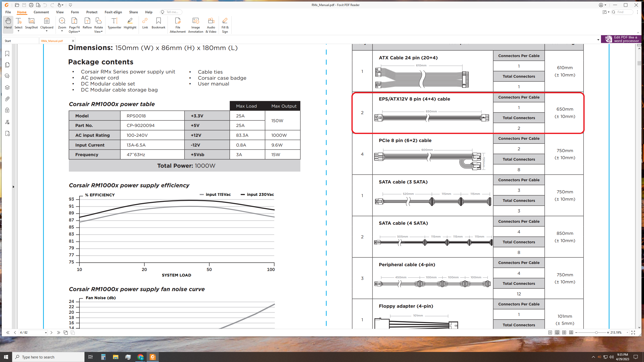Select the Typewriter tool
644x362 pixels.
(114, 23)
